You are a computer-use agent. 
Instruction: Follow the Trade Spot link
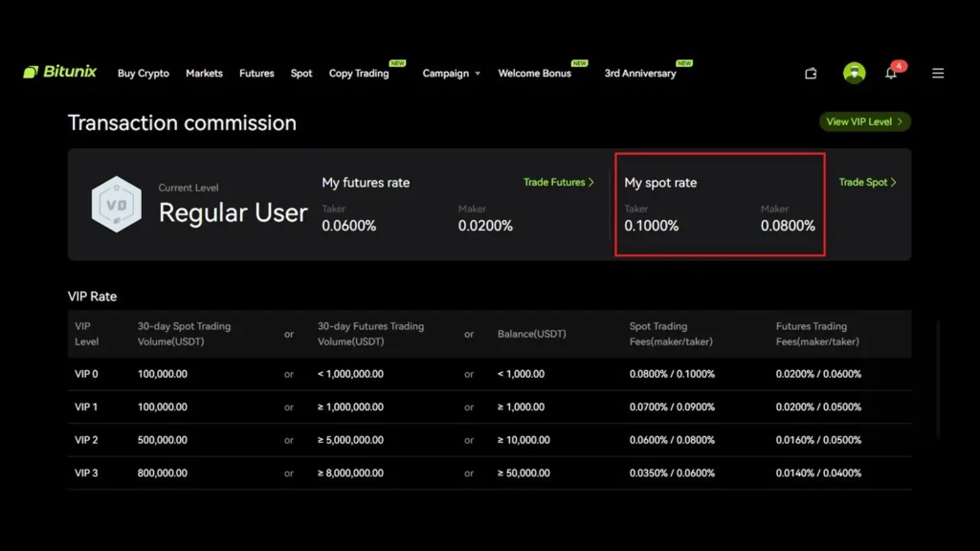pos(867,182)
